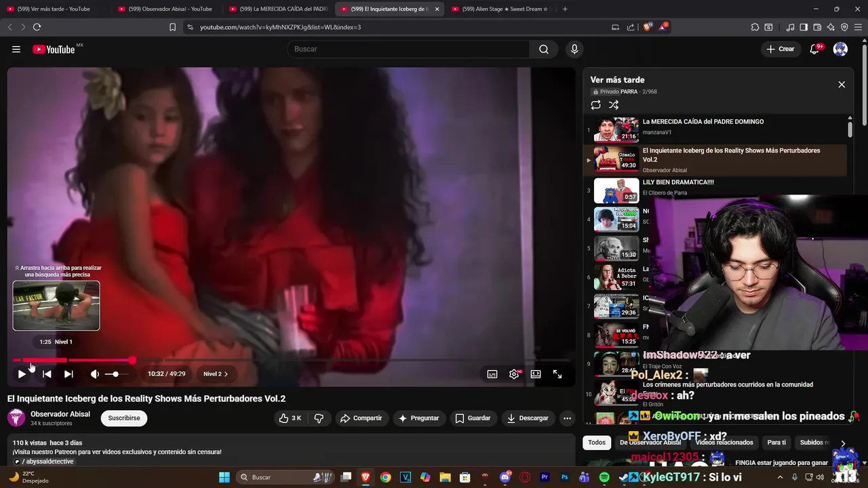Open the 57:31 Adicta a Beber thumbnail
868x488 pixels.
tap(616, 277)
